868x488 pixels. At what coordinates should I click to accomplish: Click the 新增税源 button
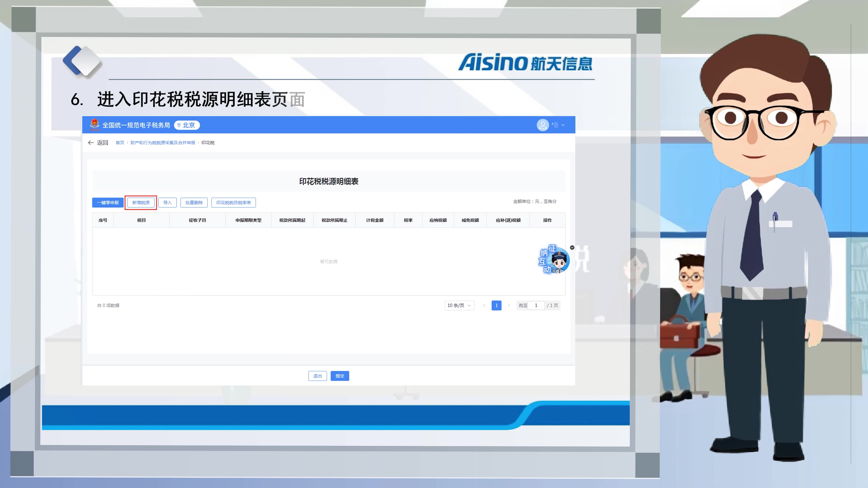[141, 202]
